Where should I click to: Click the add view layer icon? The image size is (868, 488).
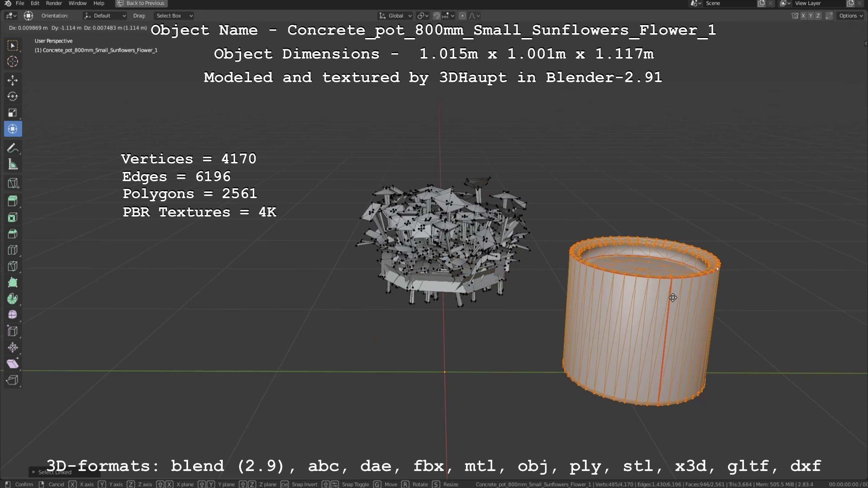click(850, 3)
